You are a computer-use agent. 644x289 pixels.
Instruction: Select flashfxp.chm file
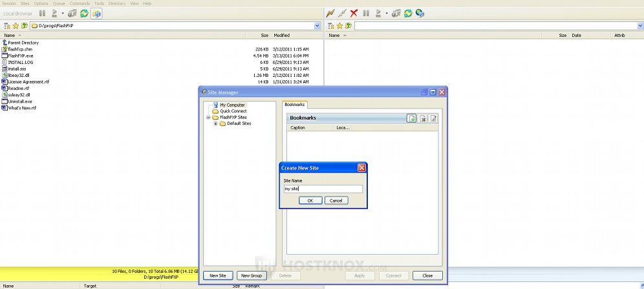pyautogui.click(x=20, y=49)
